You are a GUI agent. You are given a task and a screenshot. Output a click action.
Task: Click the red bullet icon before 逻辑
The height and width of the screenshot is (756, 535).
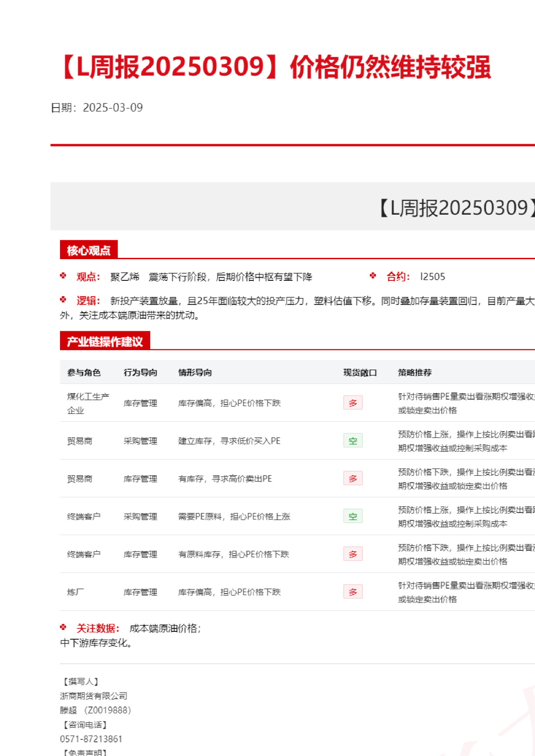tap(63, 300)
